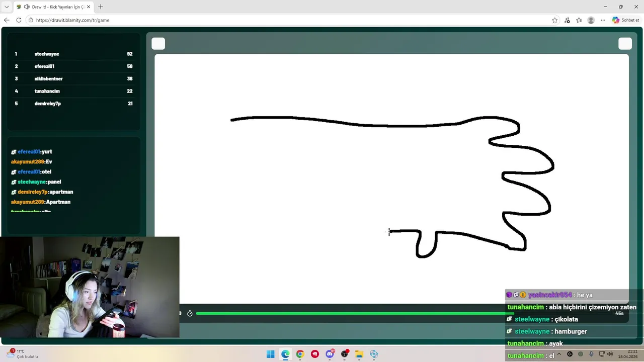Click efereal01's score 58
Viewport: 644px width, 362px height.
point(130,66)
